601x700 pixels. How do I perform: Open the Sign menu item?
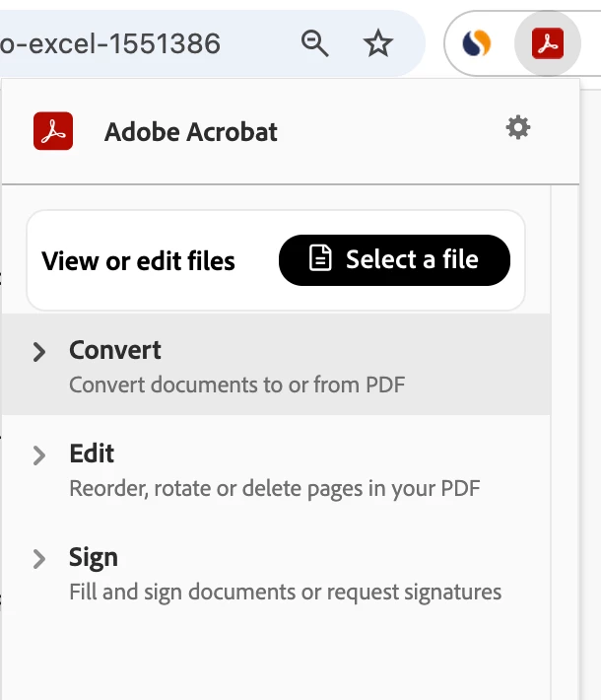(276, 572)
